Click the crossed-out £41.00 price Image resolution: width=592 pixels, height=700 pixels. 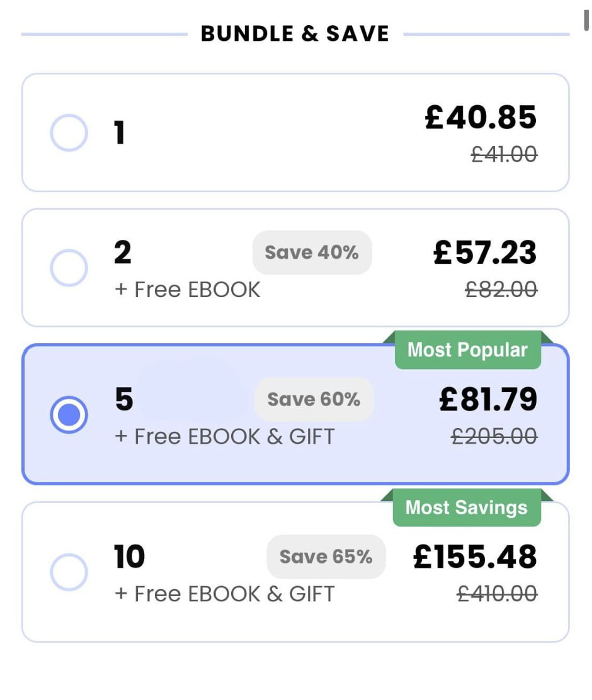point(504,154)
